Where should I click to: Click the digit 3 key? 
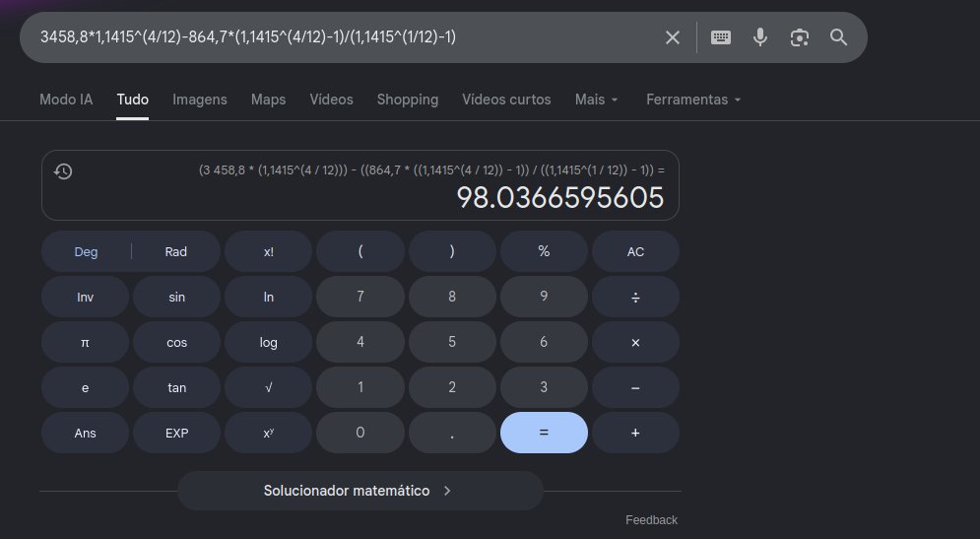(x=544, y=387)
